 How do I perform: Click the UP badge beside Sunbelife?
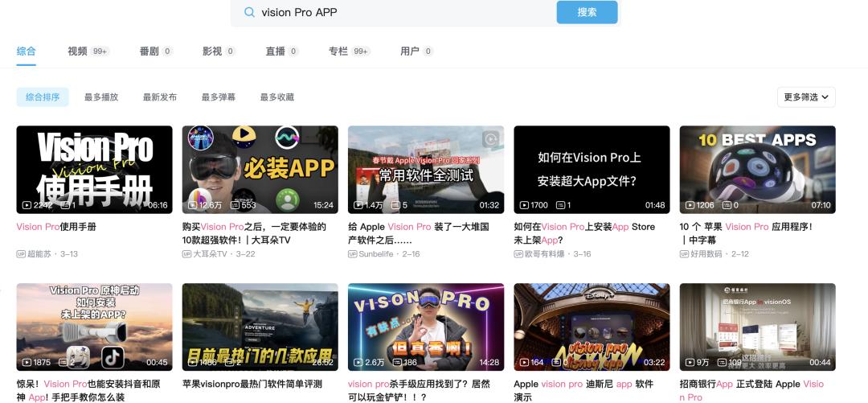tap(353, 254)
